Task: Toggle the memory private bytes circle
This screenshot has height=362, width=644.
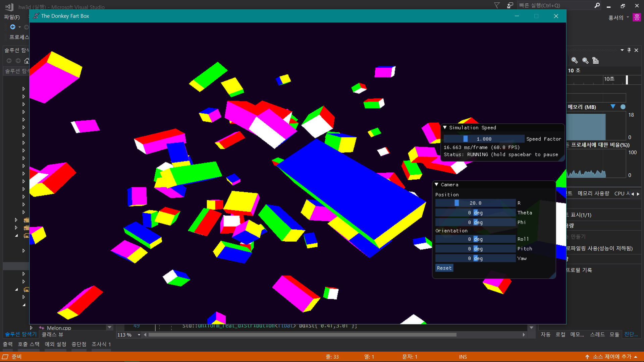Action: [x=623, y=107]
